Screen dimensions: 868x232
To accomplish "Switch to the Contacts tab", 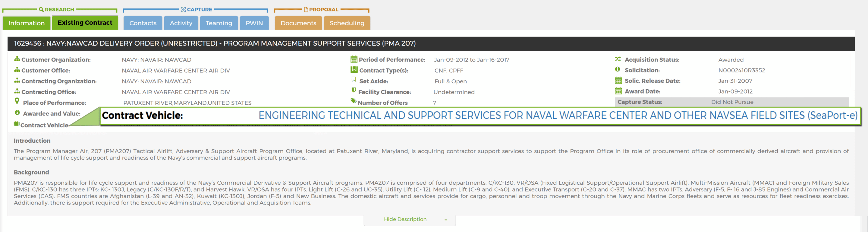I will (x=143, y=23).
